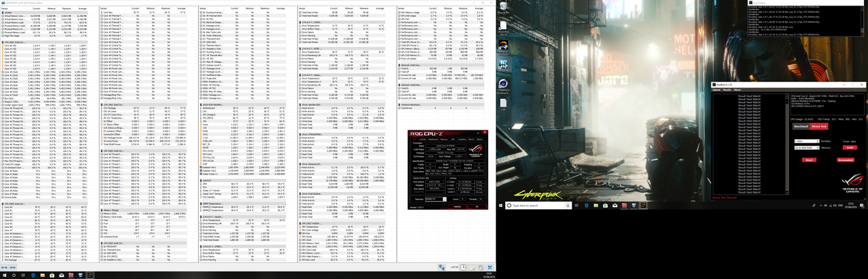The image size is (868, 279).
Task: Click the up arrow of the RealBench log scrollbar
Action: [787, 96]
